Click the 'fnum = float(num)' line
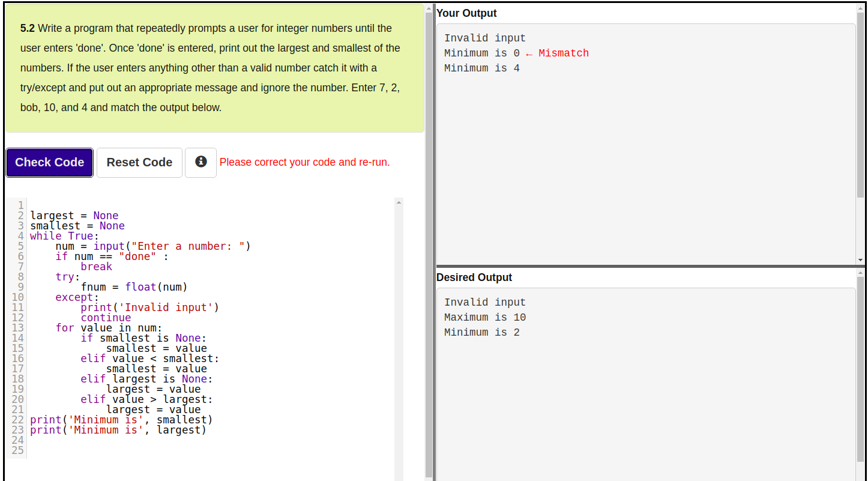868x481 pixels. click(134, 287)
